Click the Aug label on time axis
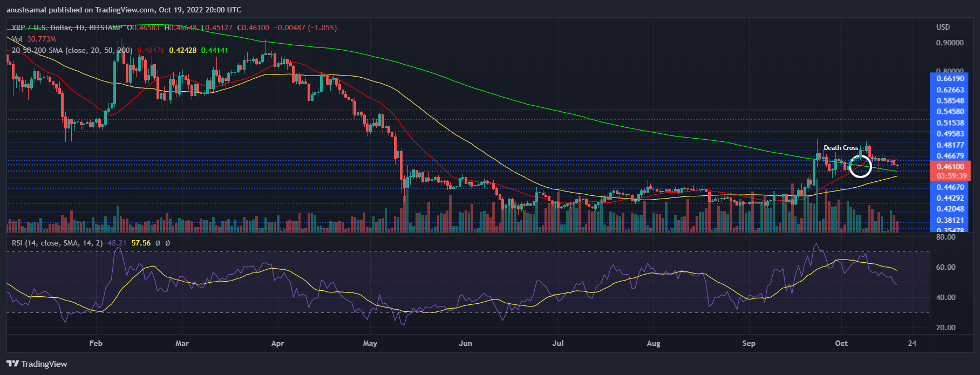 point(654,343)
